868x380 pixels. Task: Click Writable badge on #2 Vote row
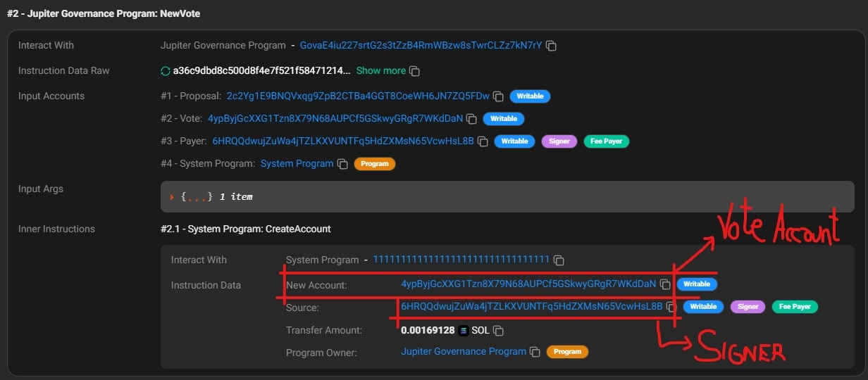coord(504,119)
